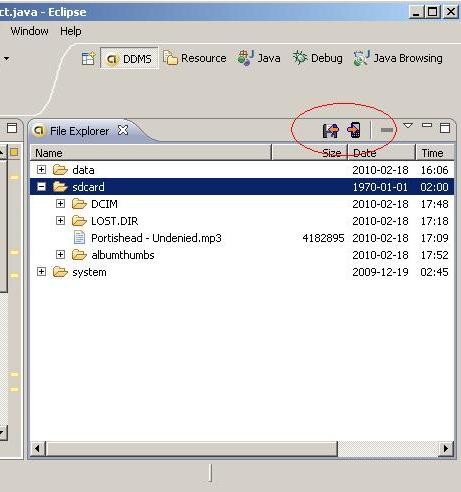The height and width of the screenshot is (492, 461).
Task: Expand the data folder
Action: (x=41, y=170)
